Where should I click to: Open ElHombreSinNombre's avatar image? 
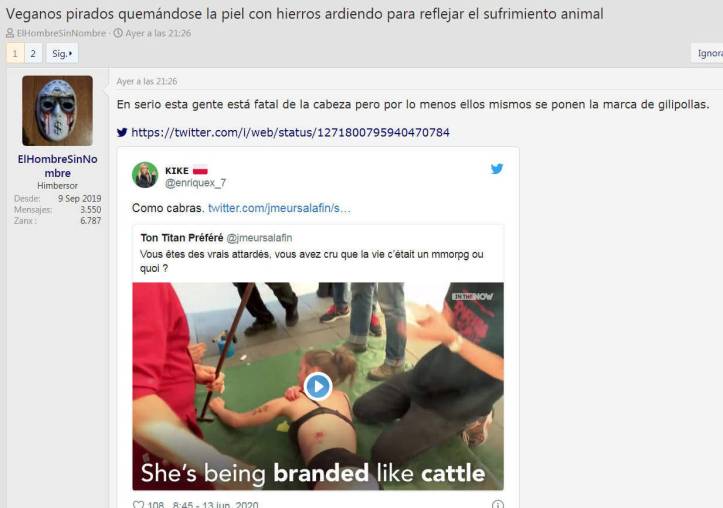point(57,111)
